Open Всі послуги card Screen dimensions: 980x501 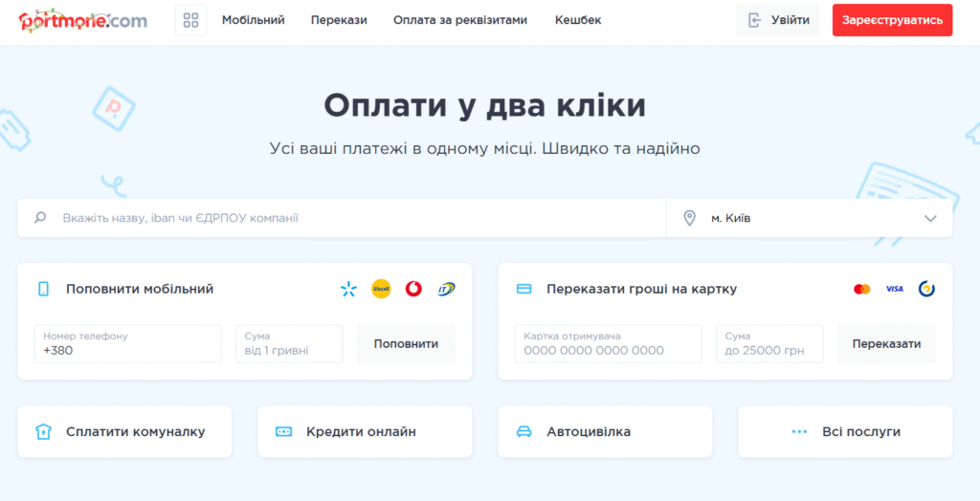[845, 431]
